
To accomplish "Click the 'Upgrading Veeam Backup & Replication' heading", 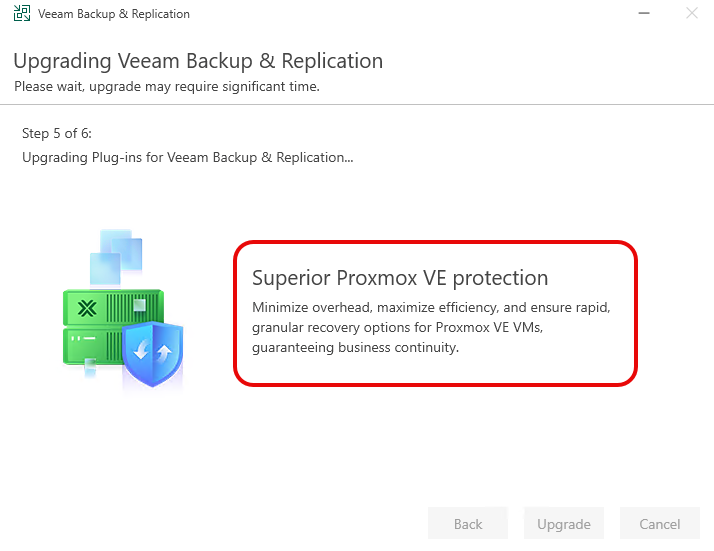I will 198,61.
